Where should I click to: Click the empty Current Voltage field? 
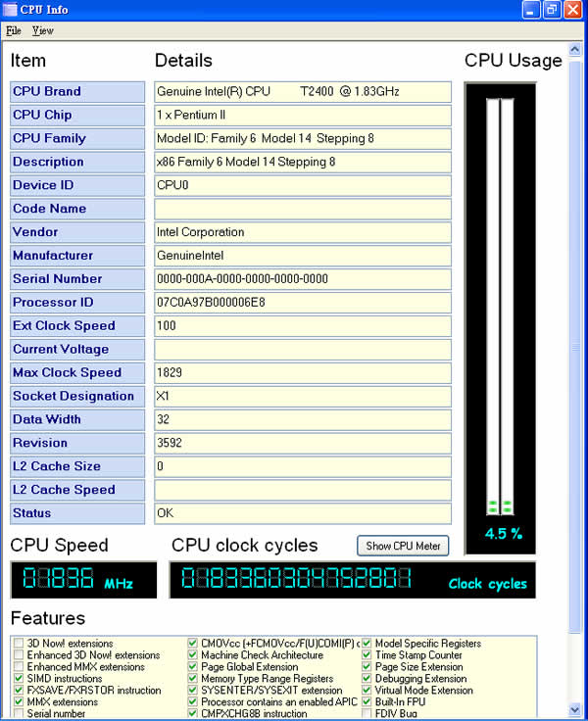coord(303,350)
